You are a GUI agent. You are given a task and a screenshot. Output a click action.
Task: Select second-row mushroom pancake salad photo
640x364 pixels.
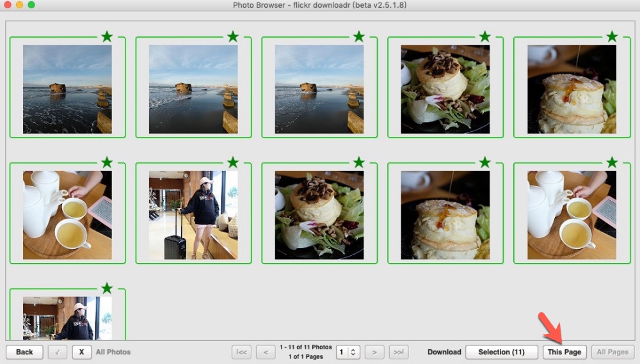click(x=319, y=215)
